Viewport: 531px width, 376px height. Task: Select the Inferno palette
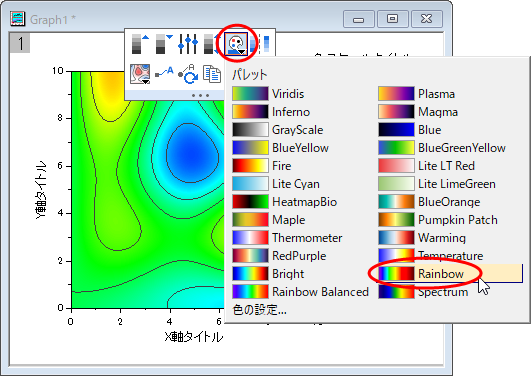click(x=271, y=112)
